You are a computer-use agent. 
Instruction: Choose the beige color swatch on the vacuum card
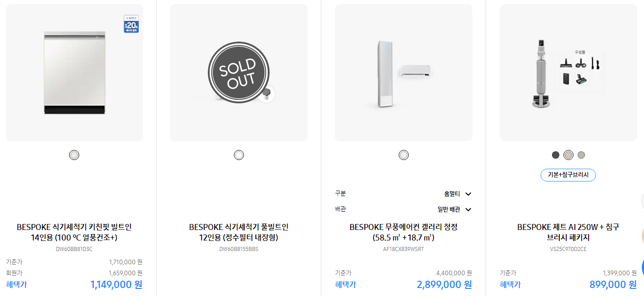click(x=568, y=155)
